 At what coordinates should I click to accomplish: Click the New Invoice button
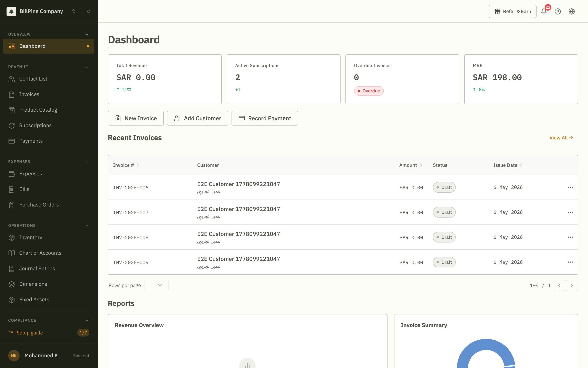(x=136, y=118)
